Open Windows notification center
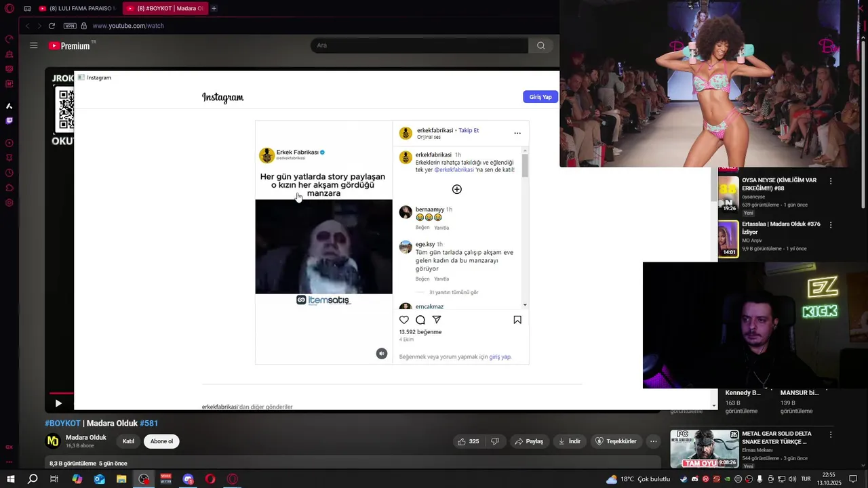Screen dimensions: 868x488 tap(853, 479)
